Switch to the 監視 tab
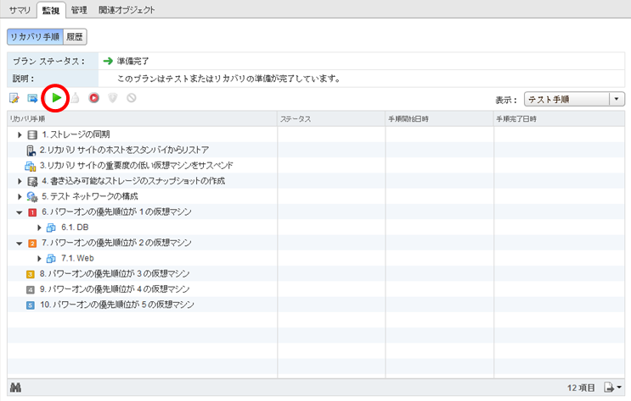 [51, 10]
